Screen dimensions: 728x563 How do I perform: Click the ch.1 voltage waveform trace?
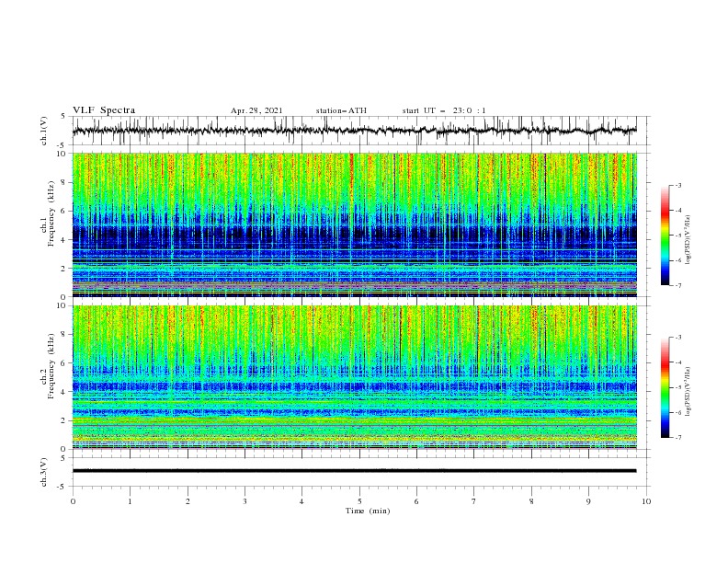coord(354,131)
